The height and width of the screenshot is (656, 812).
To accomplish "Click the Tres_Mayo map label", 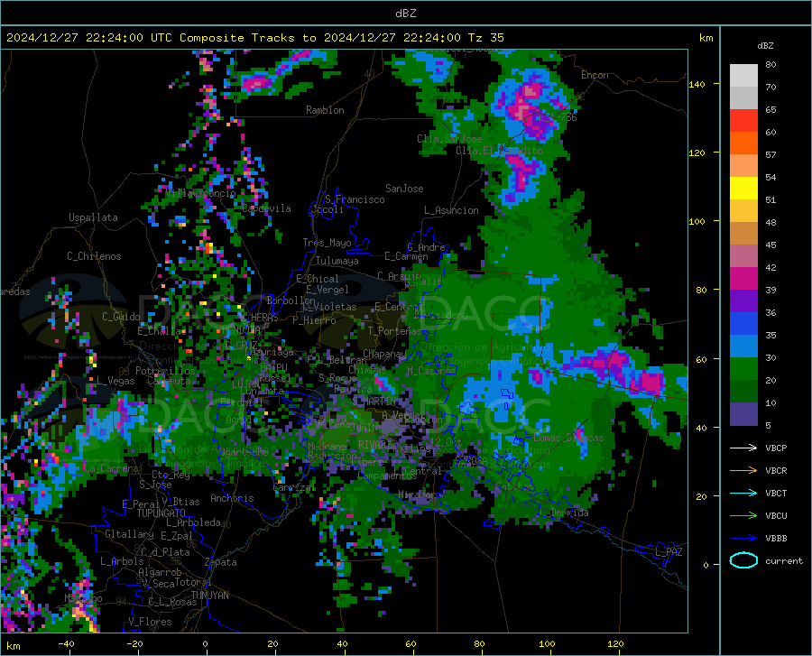I will tap(327, 243).
